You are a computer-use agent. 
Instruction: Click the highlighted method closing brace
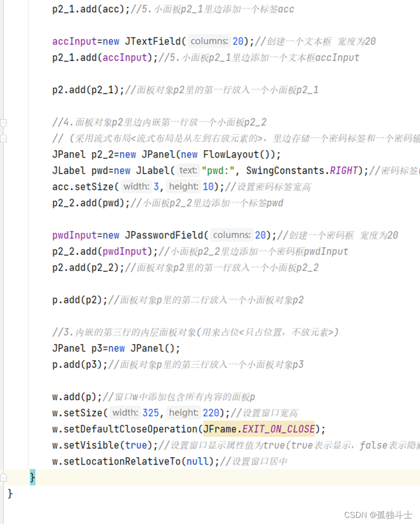coord(32,477)
